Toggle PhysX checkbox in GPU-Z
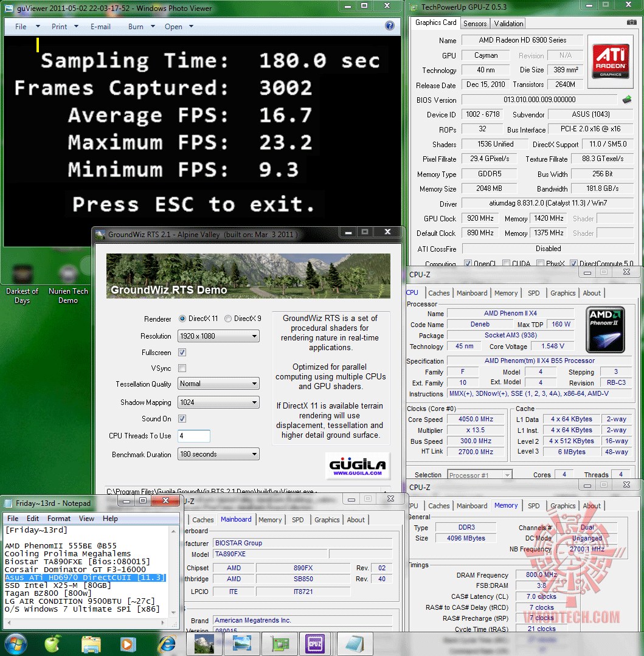The image size is (644, 656). (540, 264)
